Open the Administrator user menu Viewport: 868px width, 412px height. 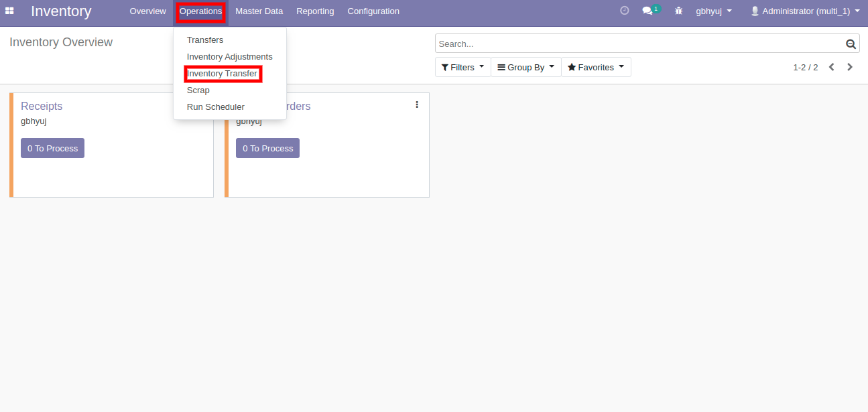coord(805,11)
